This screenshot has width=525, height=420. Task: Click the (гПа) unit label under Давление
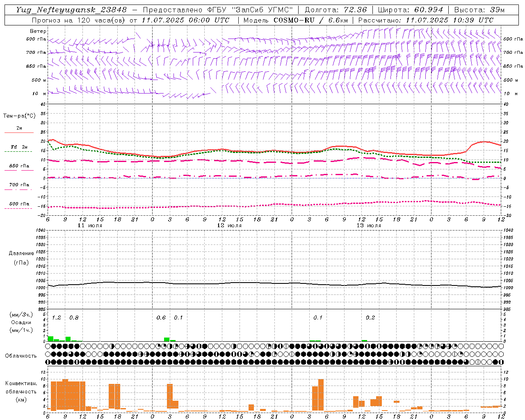pyautogui.click(x=21, y=262)
